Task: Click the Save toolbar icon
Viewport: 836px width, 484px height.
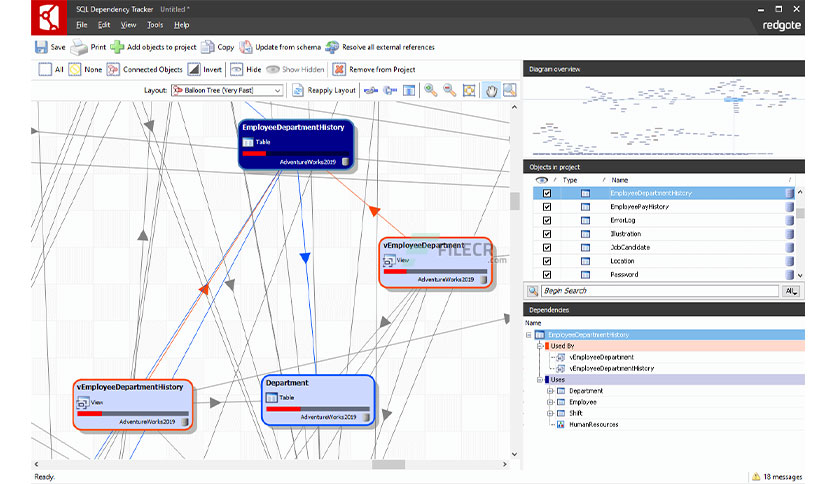Action: tap(41, 47)
